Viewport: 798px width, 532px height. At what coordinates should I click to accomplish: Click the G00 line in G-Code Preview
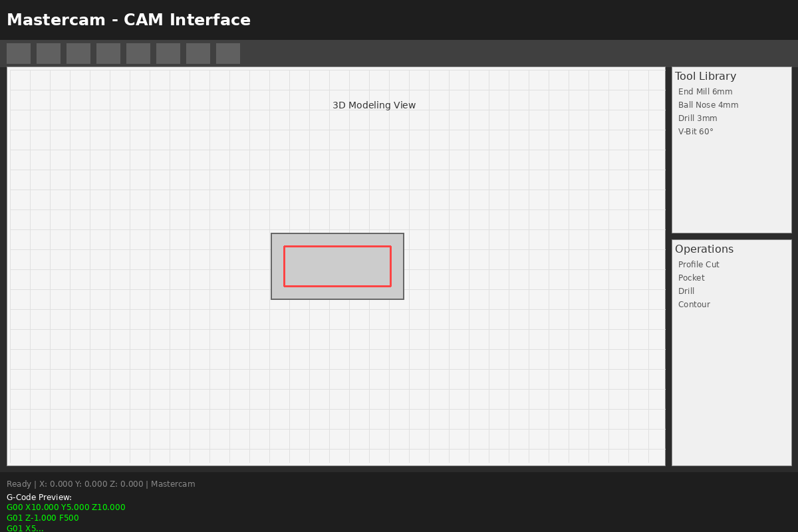point(66,507)
